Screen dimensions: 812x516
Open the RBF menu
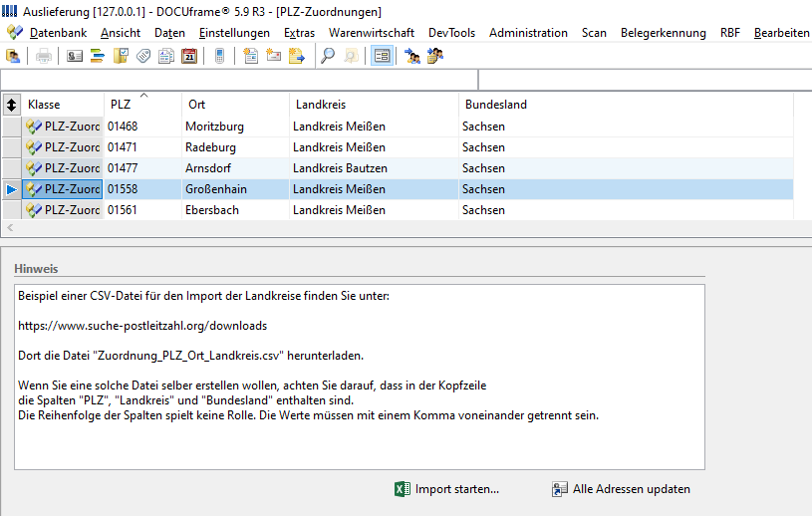pos(729,33)
